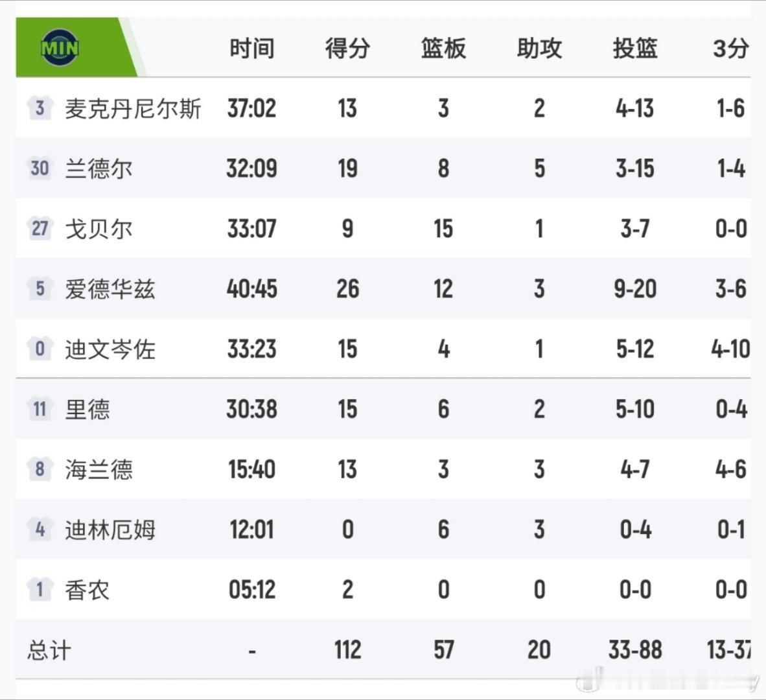
Task: Select the 助攻 column header
Action: pyautogui.click(x=539, y=49)
